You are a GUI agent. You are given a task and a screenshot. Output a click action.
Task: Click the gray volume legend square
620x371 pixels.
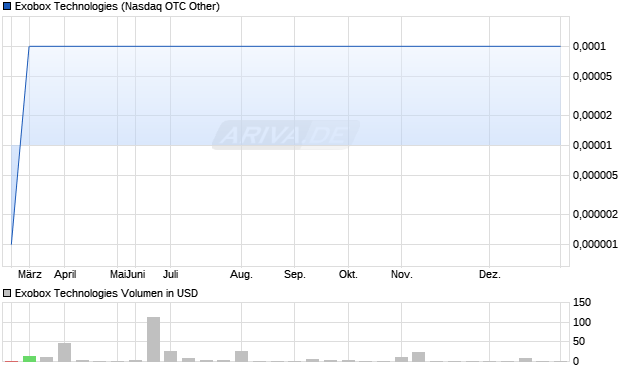pos(7,293)
